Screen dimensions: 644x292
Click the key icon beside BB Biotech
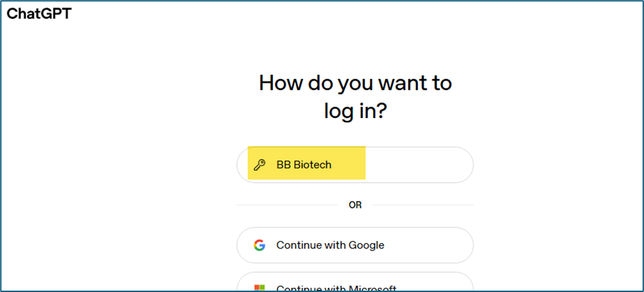pos(259,165)
